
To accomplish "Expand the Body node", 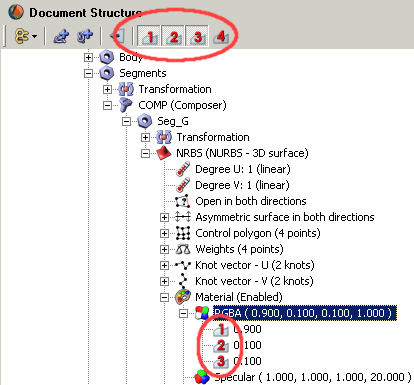I will coord(88,57).
